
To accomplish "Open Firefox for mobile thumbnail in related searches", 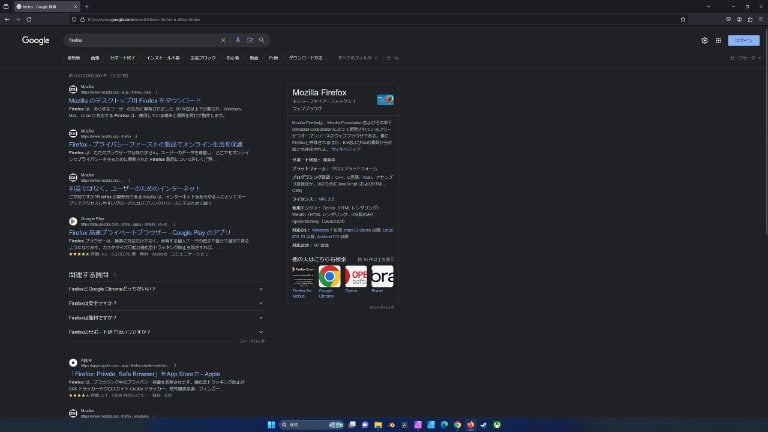I will click(x=303, y=276).
